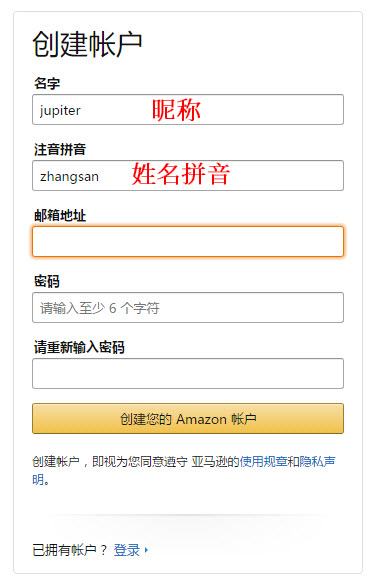Image resolution: width=374 pixels, height=582 pixels.
Task: Click the 邮箱地址 field label
Action: tap(60, 215)
